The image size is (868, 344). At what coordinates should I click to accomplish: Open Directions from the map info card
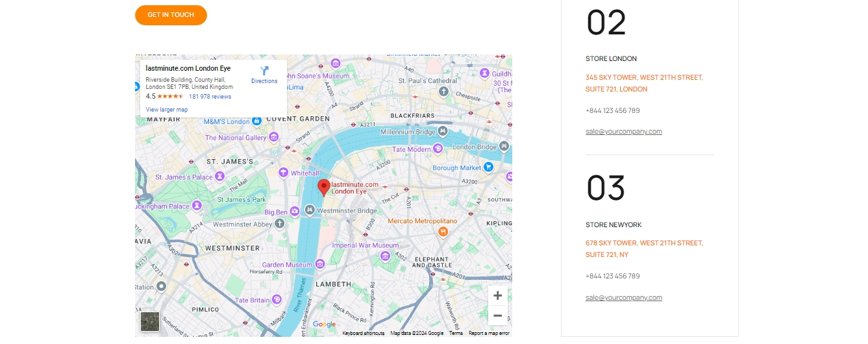(264, 75)
